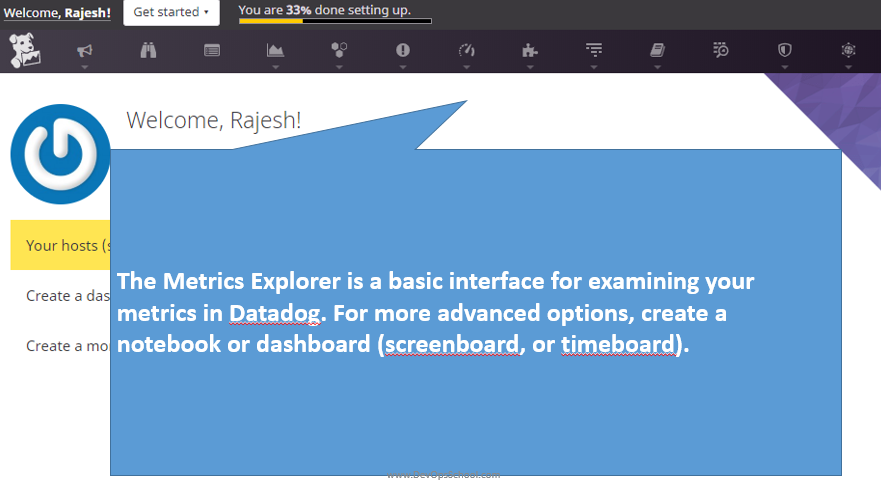Select the Your hosts tab

[60, 246]
